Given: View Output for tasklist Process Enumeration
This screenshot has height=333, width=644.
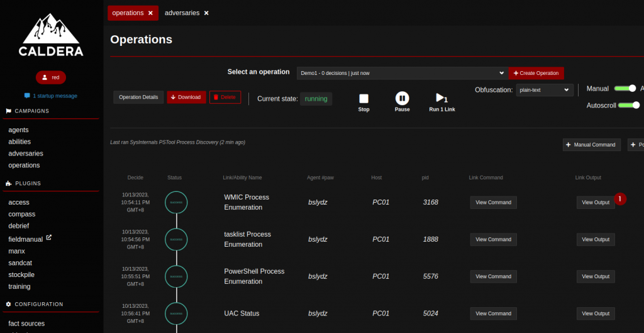Looking at the screenshot, I should tap(596, 239).
